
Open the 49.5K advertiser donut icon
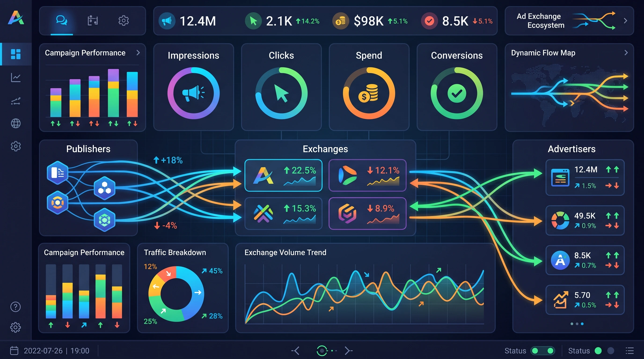click(560, 220)
